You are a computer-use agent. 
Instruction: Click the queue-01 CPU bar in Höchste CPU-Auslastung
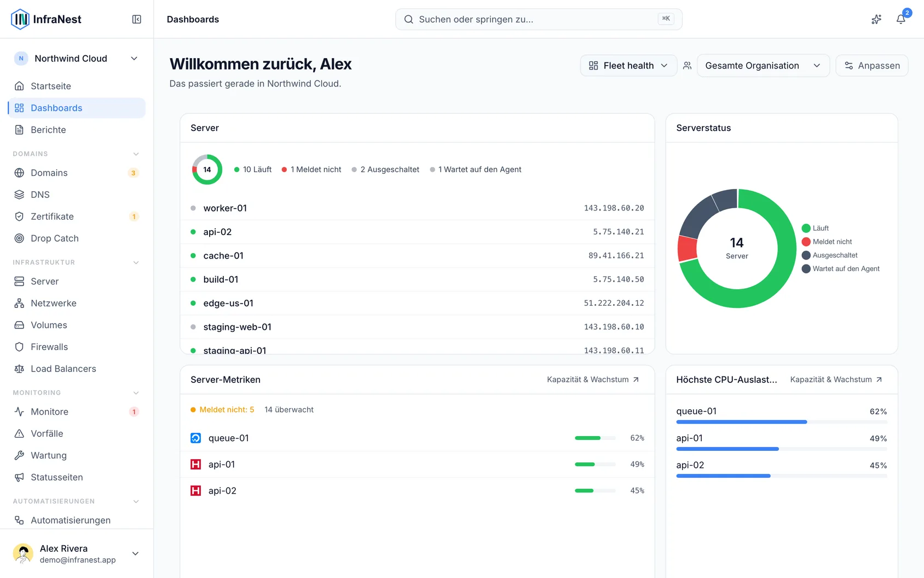tap(782, 422)
